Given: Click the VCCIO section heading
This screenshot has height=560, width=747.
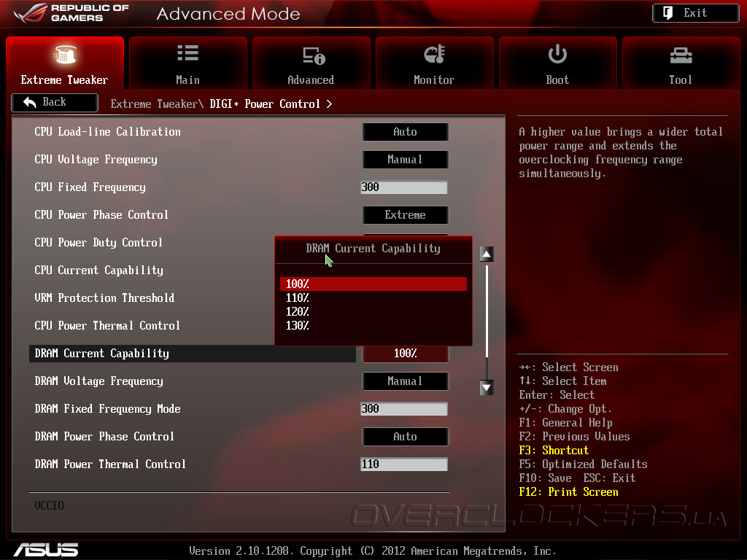Looking at the screenshot, I should pos(49,505).
